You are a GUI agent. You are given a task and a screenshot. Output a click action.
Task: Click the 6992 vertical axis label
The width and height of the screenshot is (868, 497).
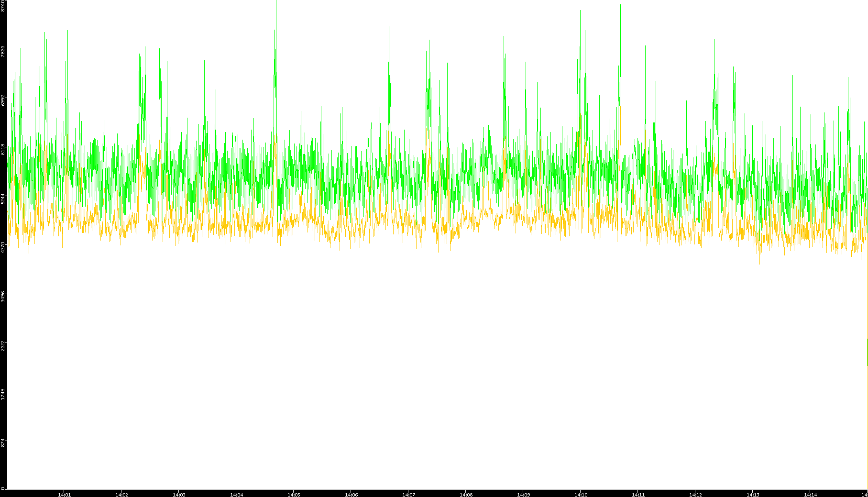coord(3,100)
